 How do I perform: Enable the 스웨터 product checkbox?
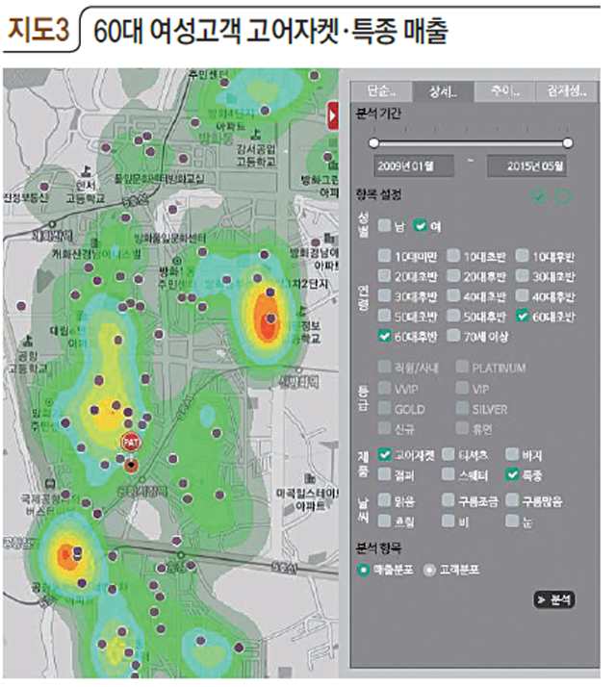(x=449, y=474)
